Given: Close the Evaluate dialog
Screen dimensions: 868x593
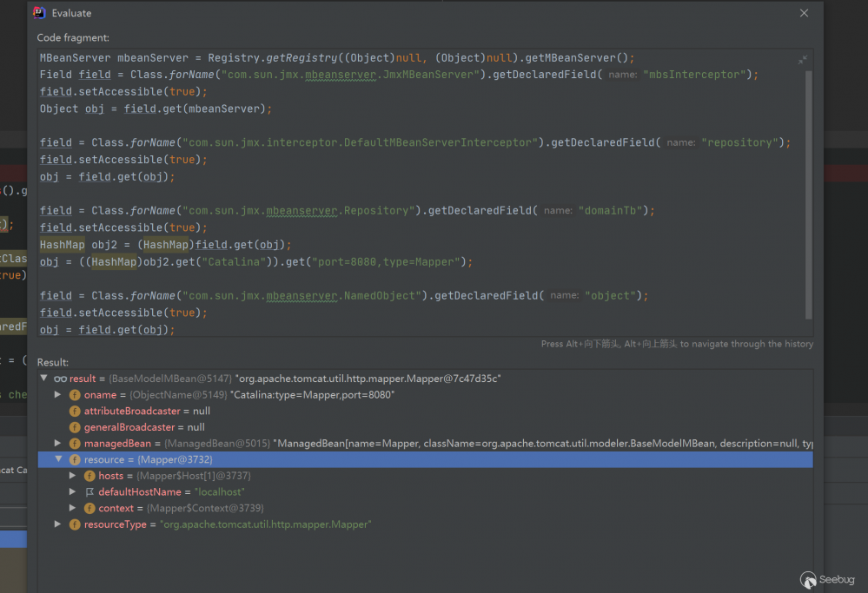Looking at the screenshot, I should [804, 13].
